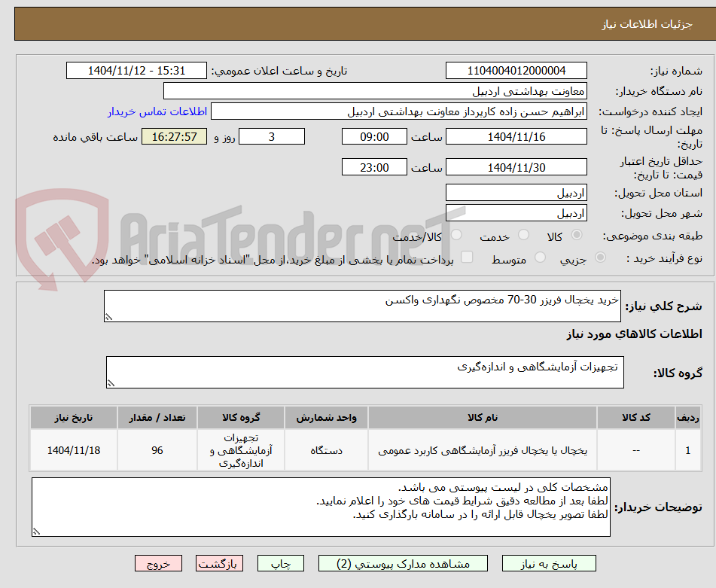Click the شرح کلی نیاز description textarea
The width and height of the screenshot is (716, 588).
point(362,306)
